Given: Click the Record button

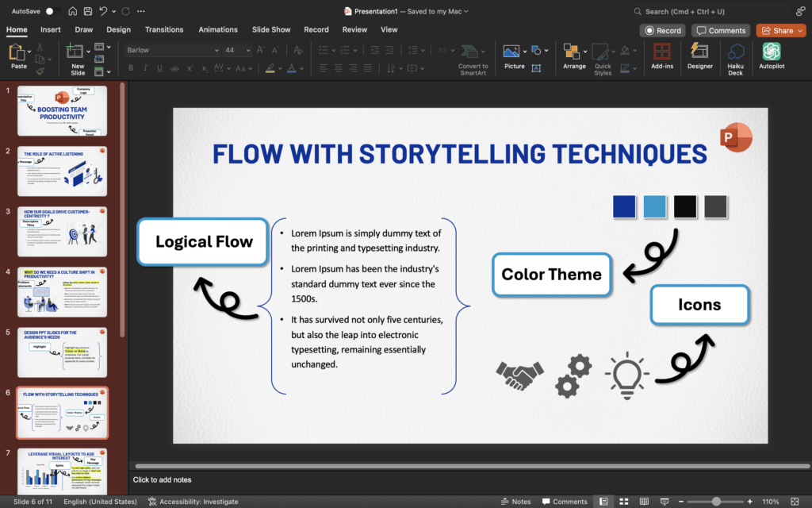Looking at the screenshot, I should (x=663, y=30).
